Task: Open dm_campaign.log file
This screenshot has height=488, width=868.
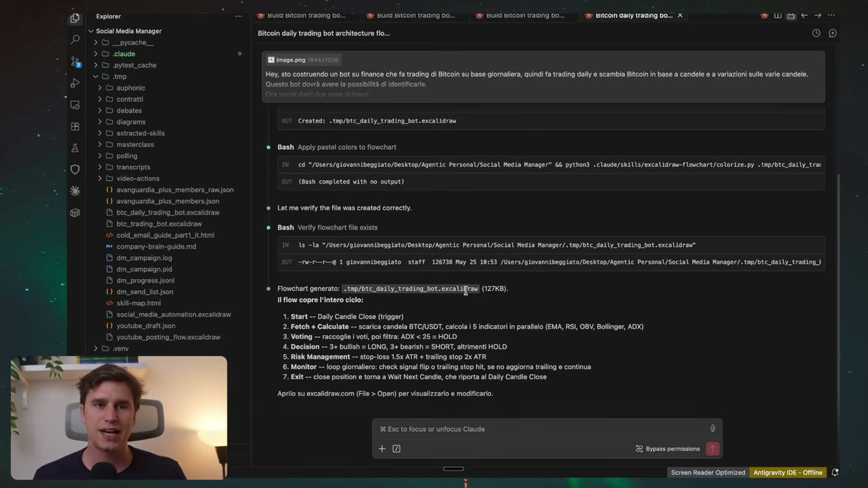Action: [144, 258]
